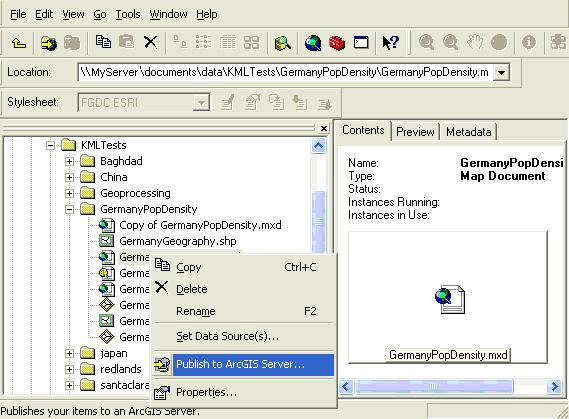Close the catalog tree panel
Image resolution: width=569 pixels, height=419 pixels.
pos(324,128)
